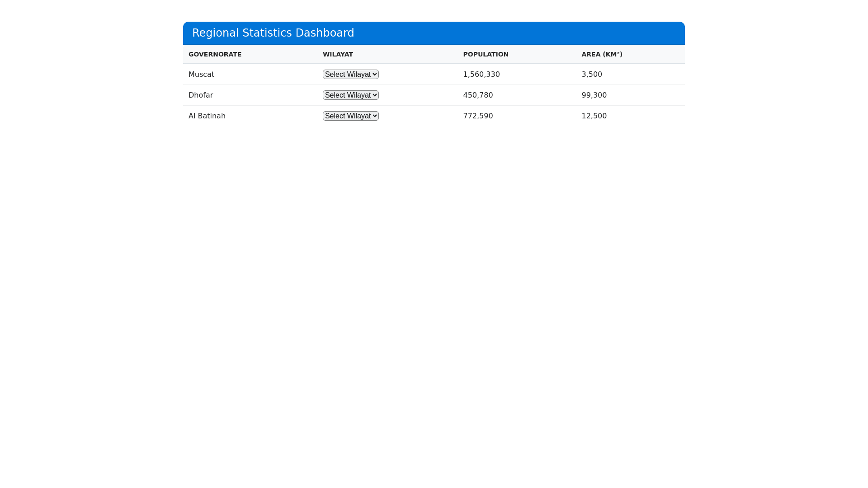Click Muscat population value 1,560,330
This screenshot has height=488, width=868.
pos(481,74)
